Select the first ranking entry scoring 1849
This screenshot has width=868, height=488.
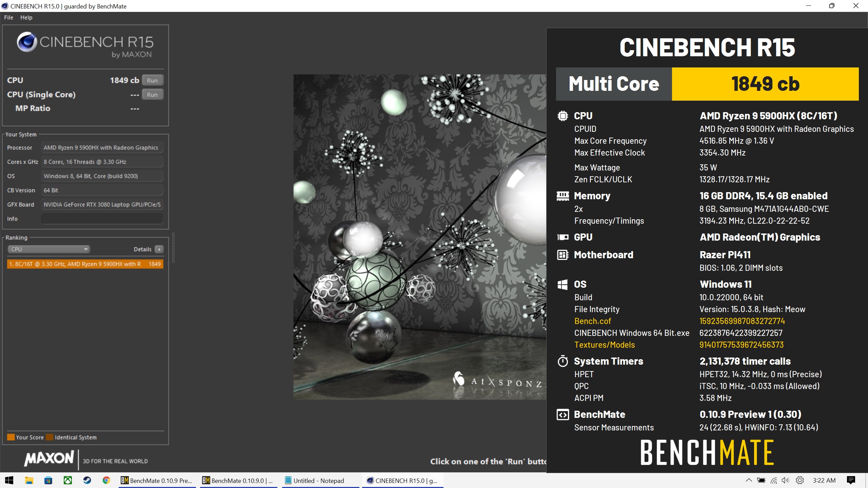click(x=85, y=264)
